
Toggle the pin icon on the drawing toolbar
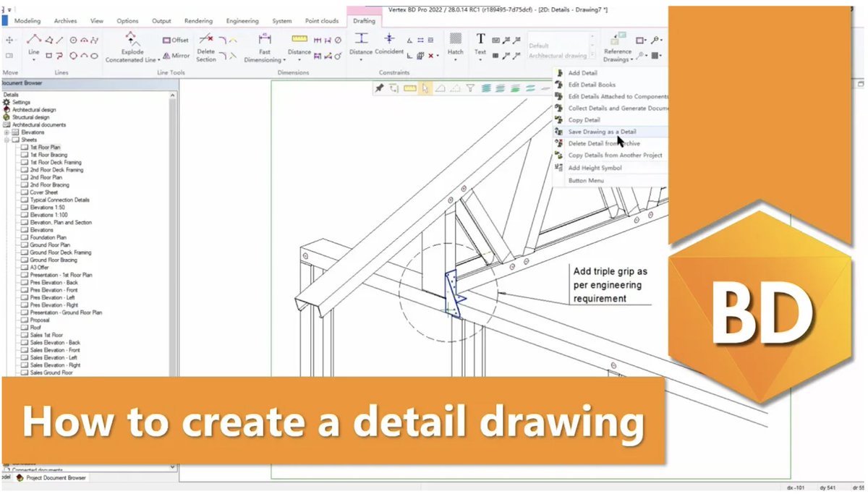[380, 88]
